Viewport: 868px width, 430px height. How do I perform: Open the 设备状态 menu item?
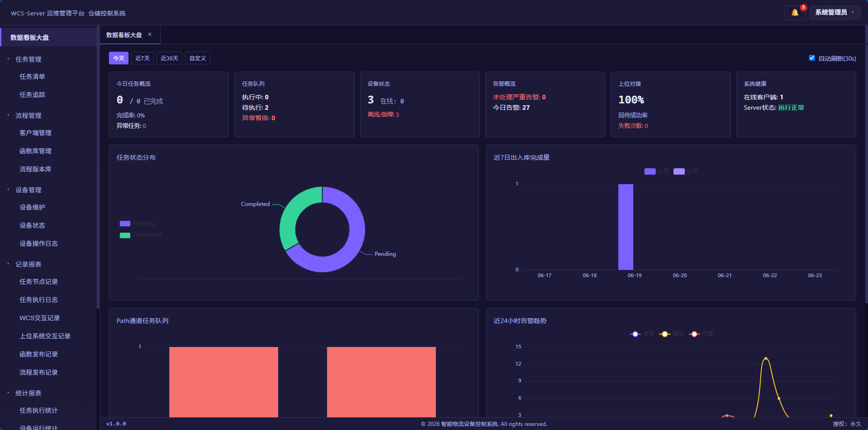pos(32,225)
